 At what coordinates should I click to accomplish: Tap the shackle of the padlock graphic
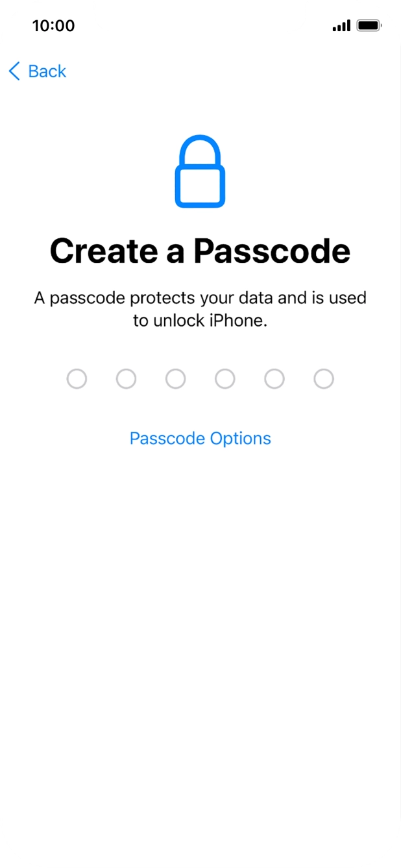(x=200, y=151)
